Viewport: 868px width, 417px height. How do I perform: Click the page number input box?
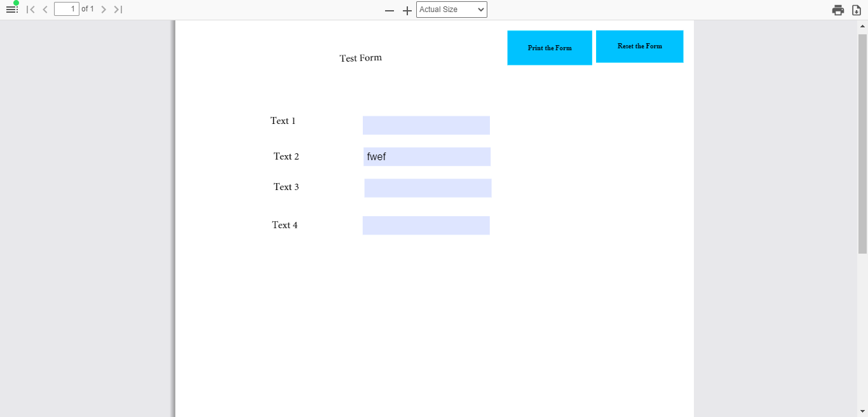(67, 9)
